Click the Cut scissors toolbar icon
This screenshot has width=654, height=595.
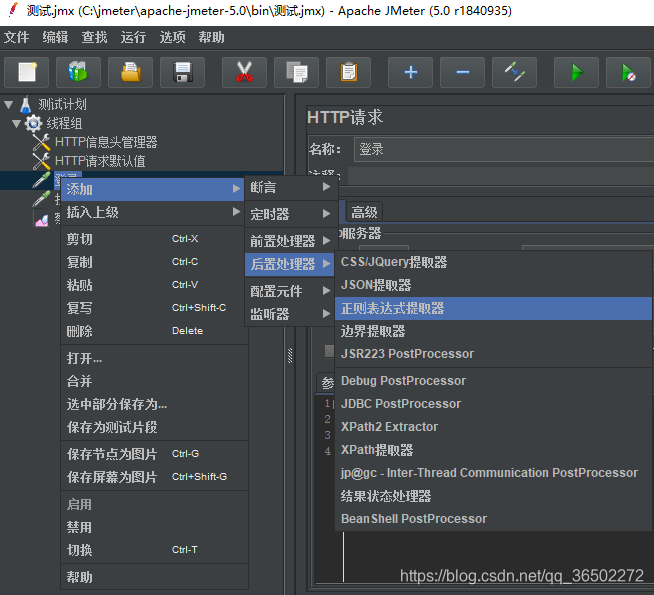pos(244,73)
